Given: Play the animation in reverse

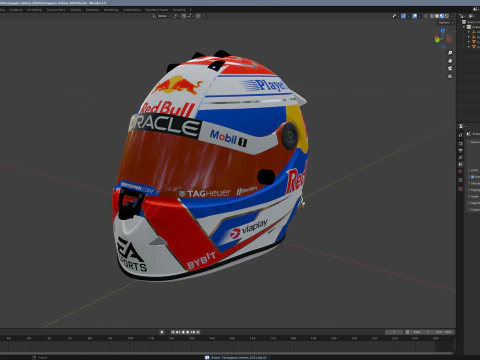Looking at the screenshot, I should pos(183,332).
